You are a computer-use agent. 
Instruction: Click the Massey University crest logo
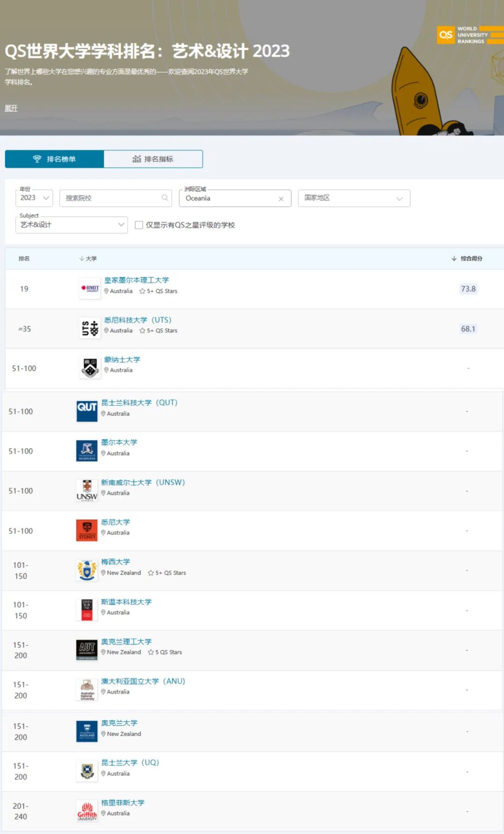pos(87,570)
